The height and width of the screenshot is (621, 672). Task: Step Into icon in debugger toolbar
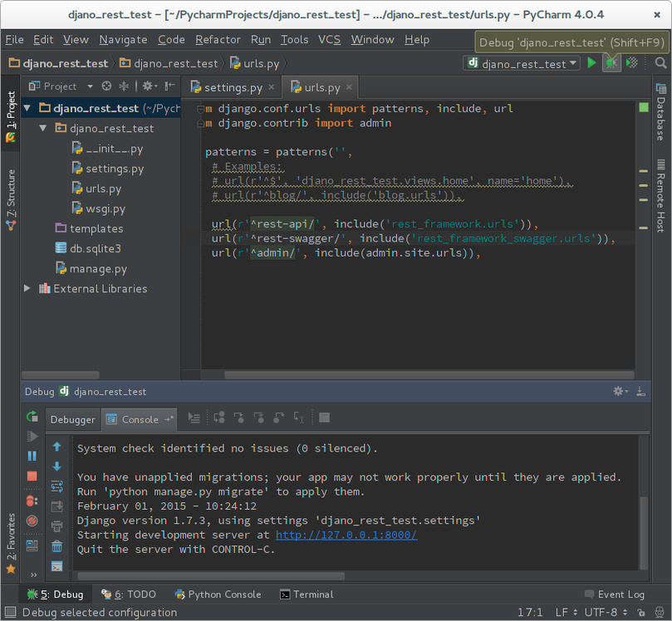pyautogui.click(x=238, y=418)
